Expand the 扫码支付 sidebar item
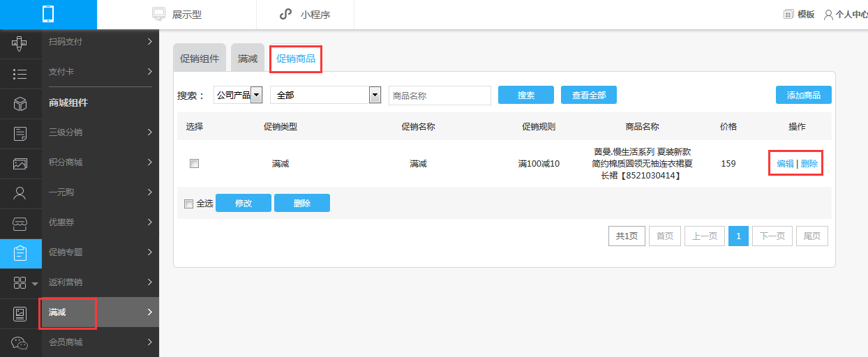 tap(100, 42)
